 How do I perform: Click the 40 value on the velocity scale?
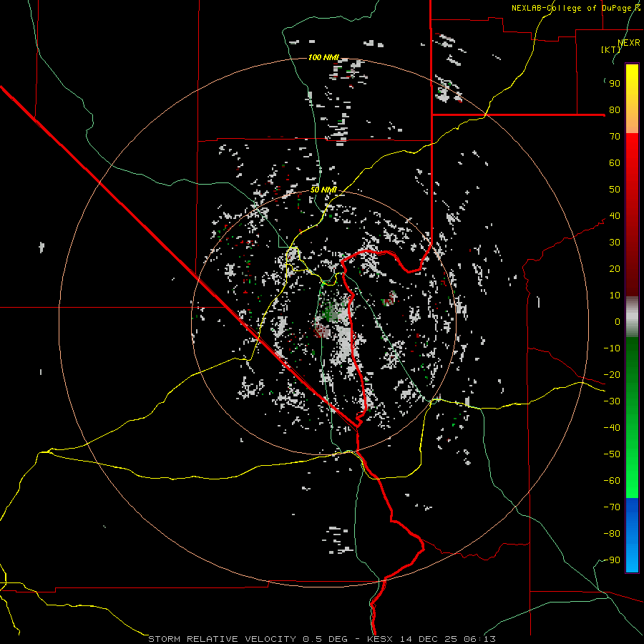click(x=615, y=216)
